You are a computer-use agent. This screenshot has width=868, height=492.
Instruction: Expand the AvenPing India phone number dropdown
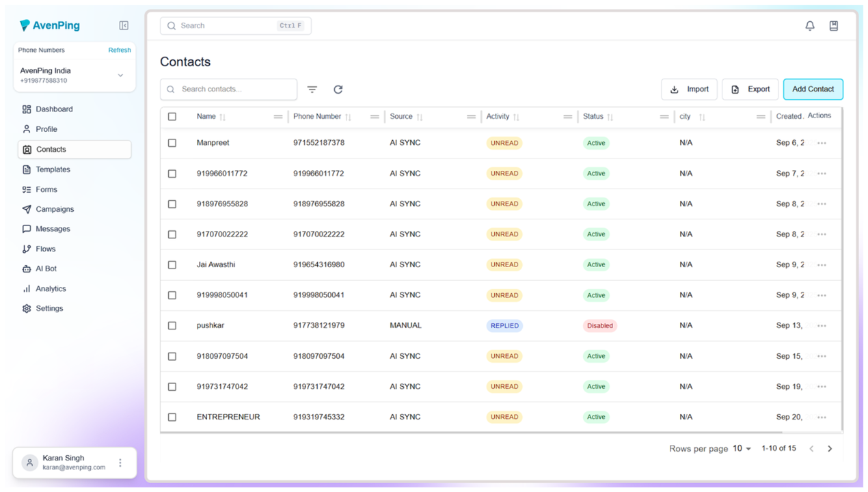point(120,75)
